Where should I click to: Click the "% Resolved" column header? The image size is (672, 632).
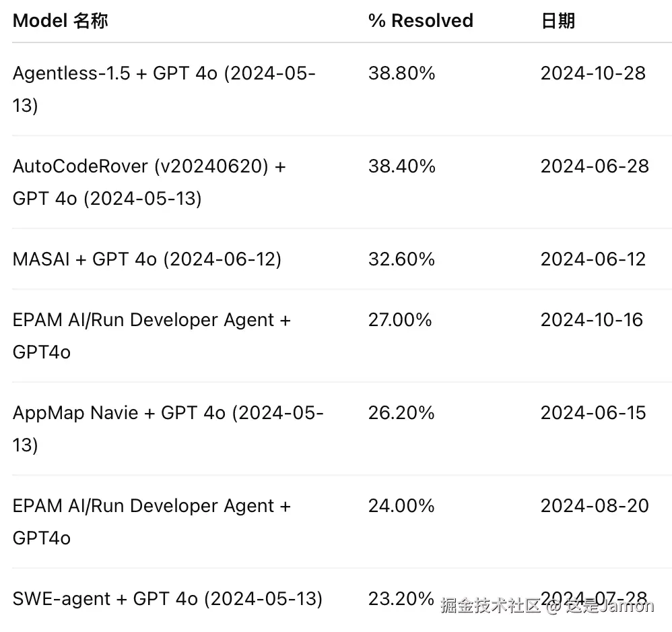click(420, 21)
